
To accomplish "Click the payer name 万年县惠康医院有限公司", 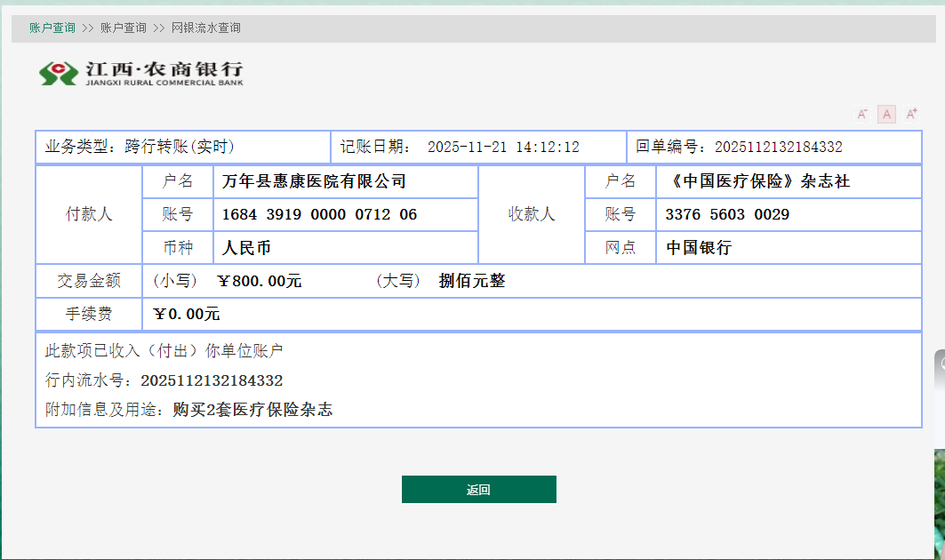I will (x=314, y=182).
